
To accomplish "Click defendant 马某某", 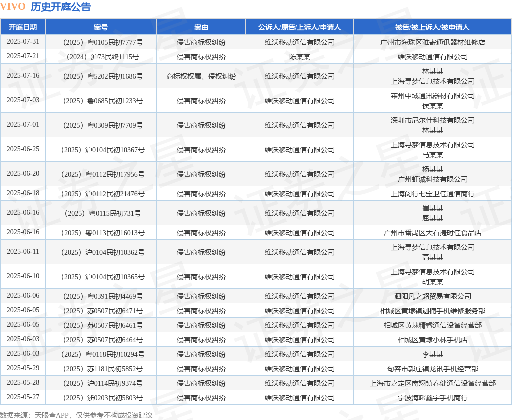I will pyautogui.click(x=432, y=155).
